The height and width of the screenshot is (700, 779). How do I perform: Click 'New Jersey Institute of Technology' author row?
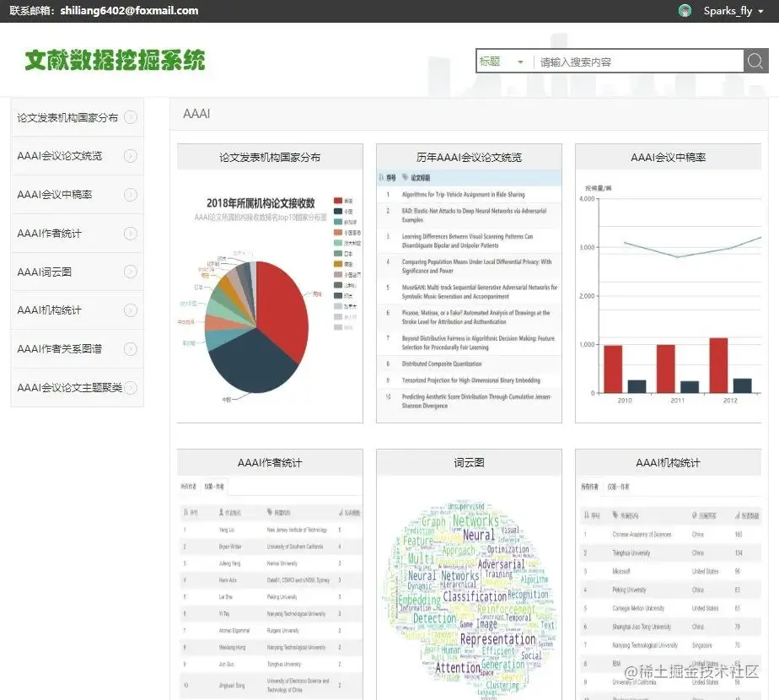(271, 530)
